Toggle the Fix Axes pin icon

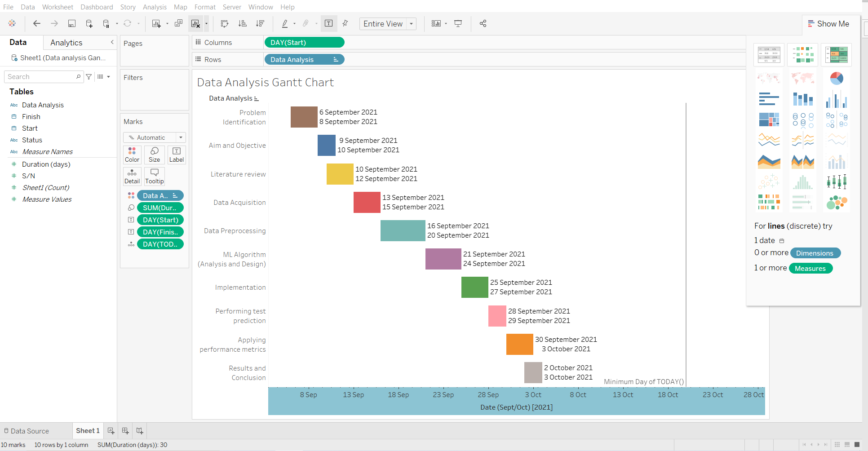(x=345, y=23)
